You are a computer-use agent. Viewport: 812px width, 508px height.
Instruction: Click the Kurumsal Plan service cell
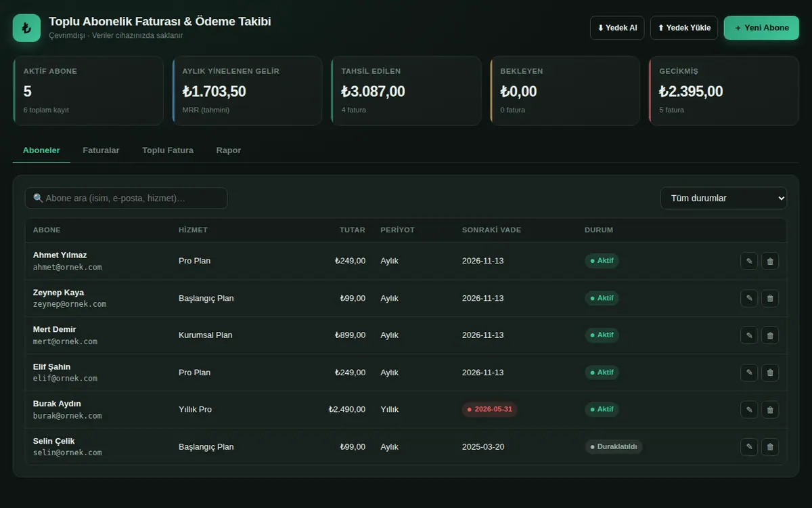206,335
